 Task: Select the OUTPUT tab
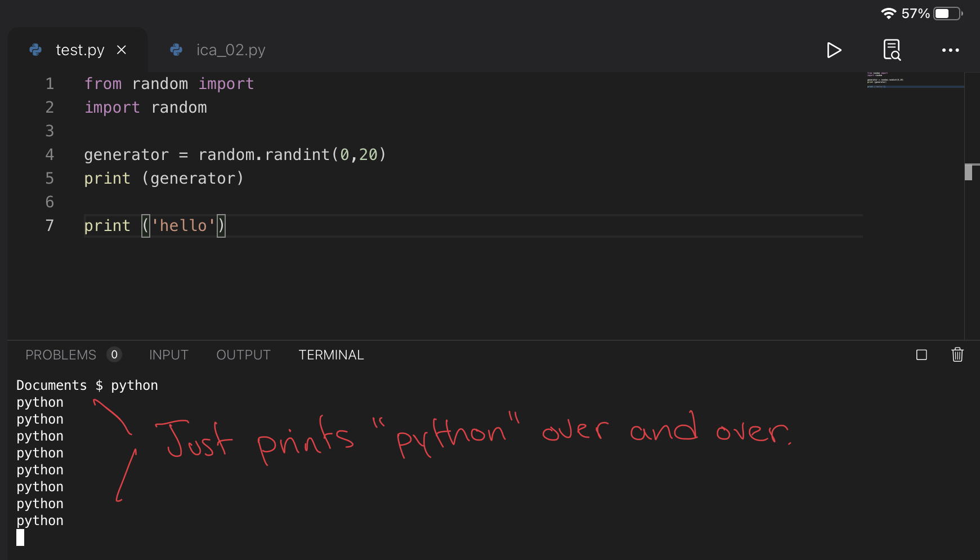point(243,355)
